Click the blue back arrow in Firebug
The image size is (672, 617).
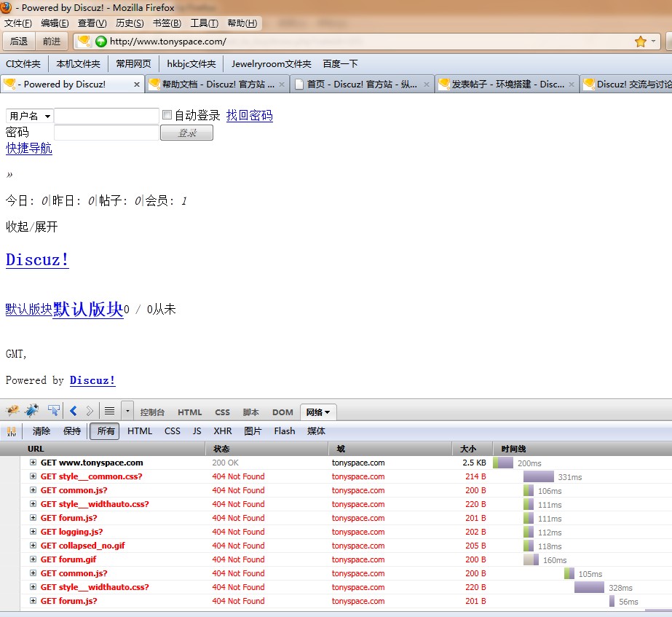[74, 411]
